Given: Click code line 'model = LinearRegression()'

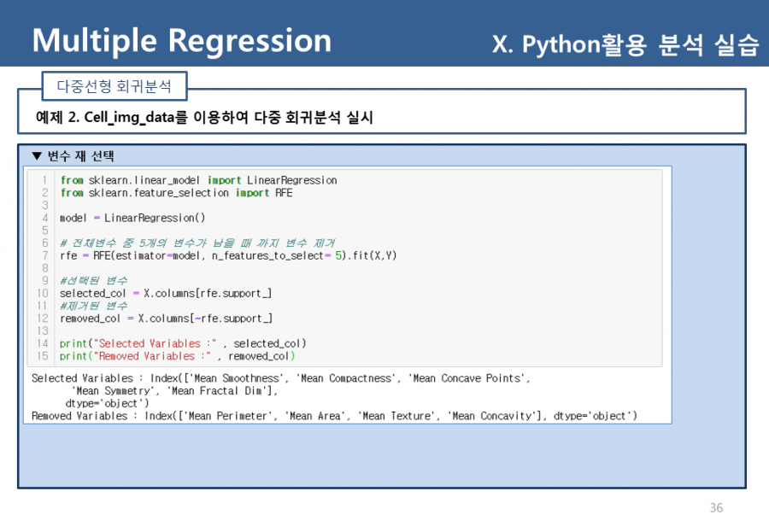Looking at the screenshot, I should 132,218.
